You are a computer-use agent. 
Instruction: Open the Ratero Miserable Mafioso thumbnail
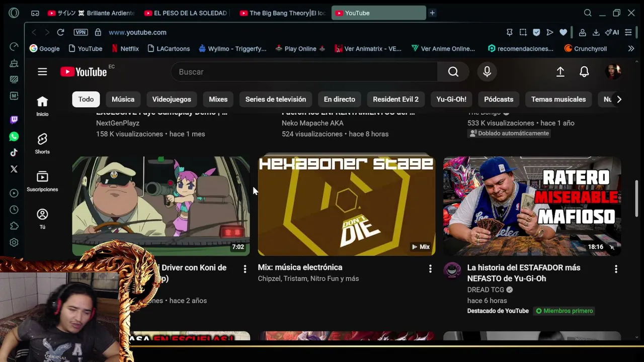pyautogui.click(x=532, y=206)
